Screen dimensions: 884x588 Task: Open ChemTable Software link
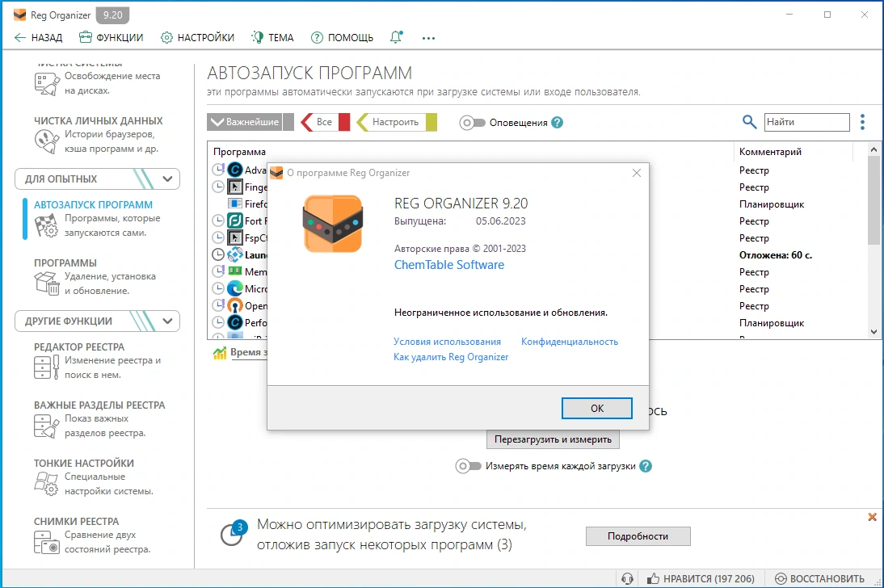coord(448,265)
